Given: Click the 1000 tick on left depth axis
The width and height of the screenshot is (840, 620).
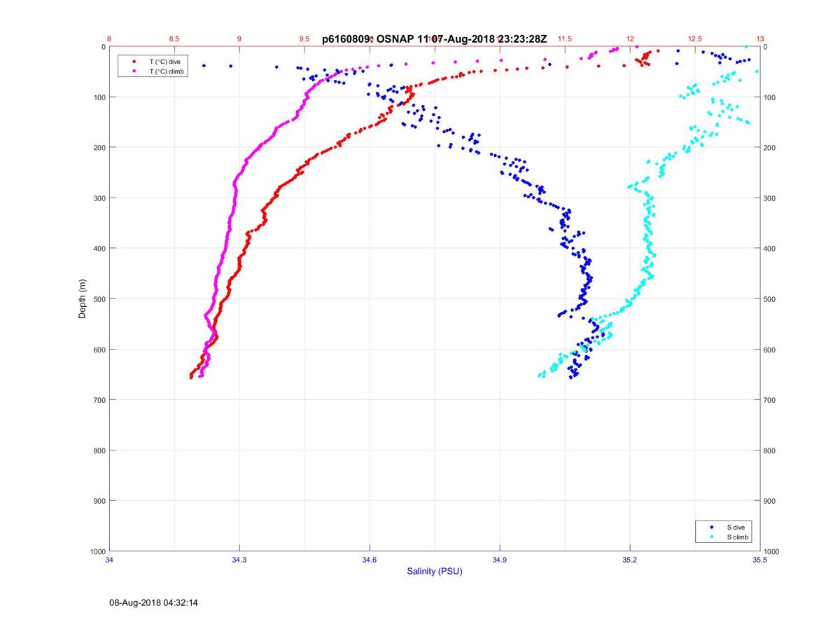Looking at the screenshot, I should (x=97, y=552).
